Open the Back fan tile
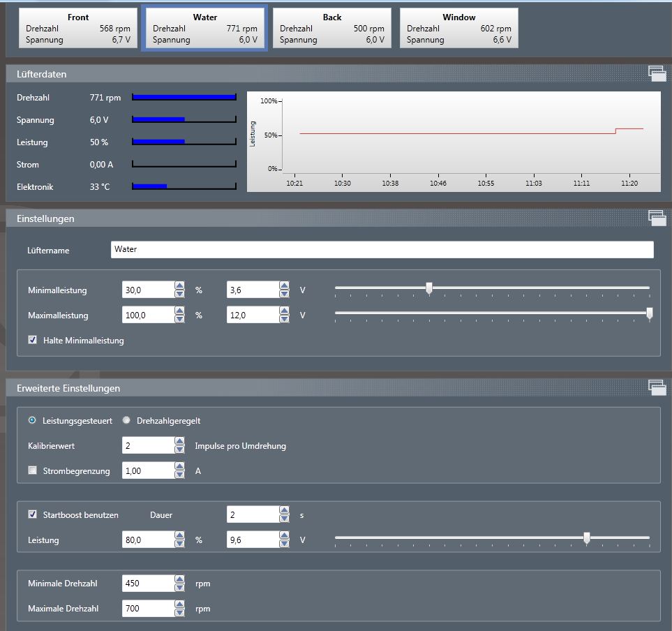Image resolution: width=672 pixels, height=631 pixels. pyautogui.click(x=331, y=29)
